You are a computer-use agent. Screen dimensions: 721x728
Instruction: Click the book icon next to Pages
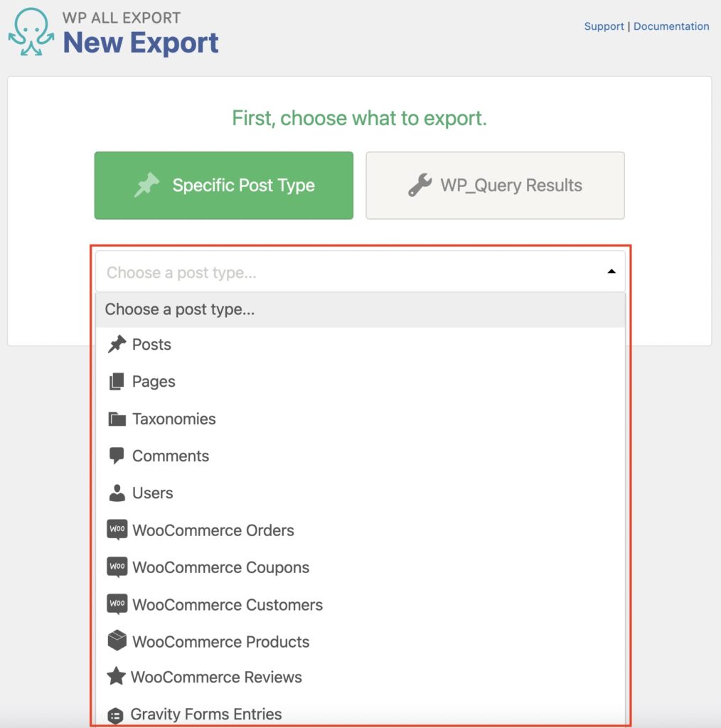[x=118, y=381]
